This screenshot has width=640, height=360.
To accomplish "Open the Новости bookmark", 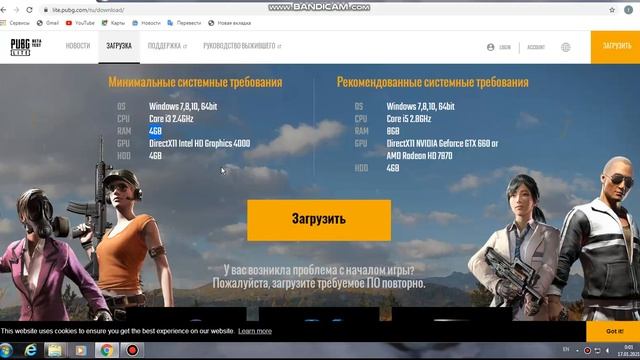I will (x=147, y=23).
